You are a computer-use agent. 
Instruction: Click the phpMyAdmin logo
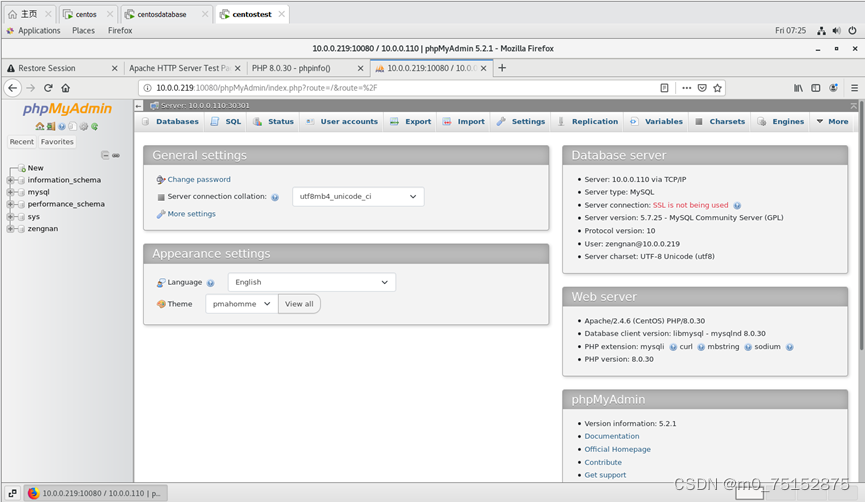67,109
